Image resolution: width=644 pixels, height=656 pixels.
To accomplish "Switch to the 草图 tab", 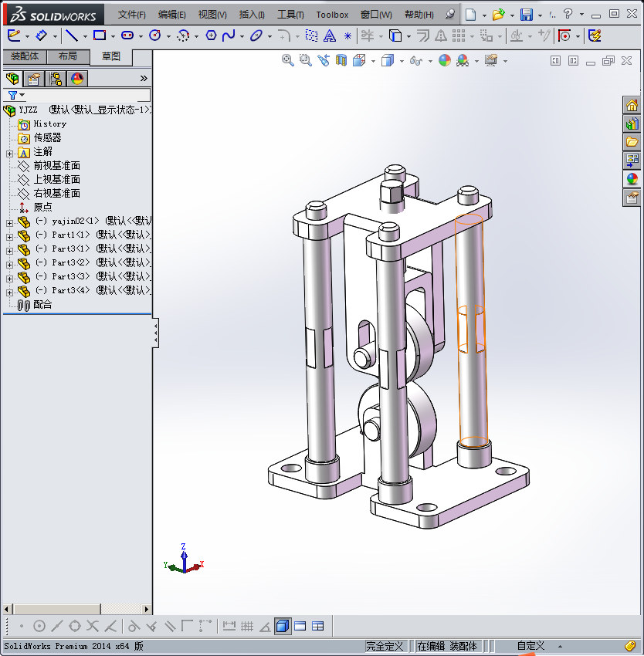I will click(x=111, y=56).
